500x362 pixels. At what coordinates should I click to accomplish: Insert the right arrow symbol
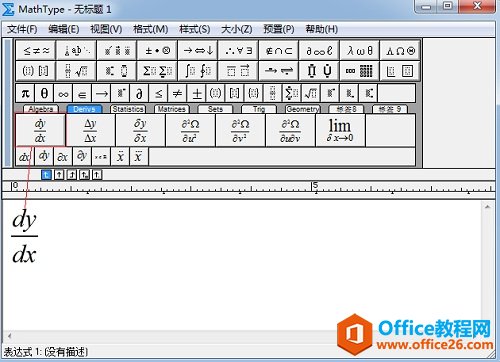(101, 93)
